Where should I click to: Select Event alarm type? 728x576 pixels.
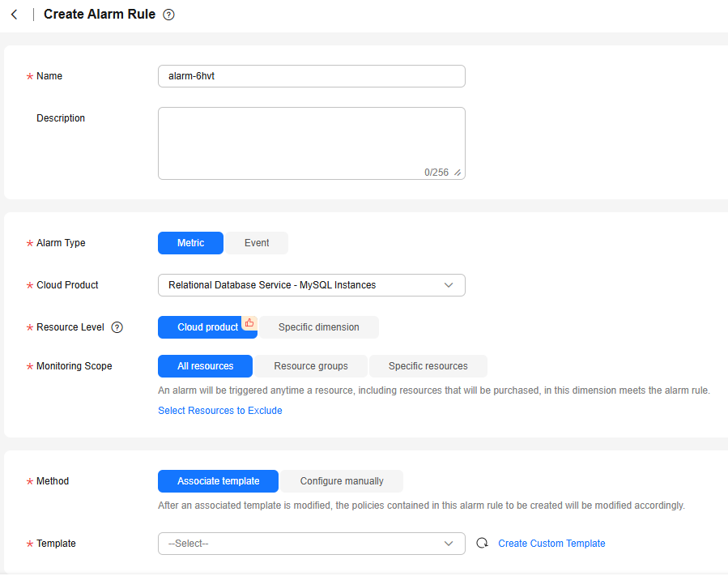[x=257, y=243]
